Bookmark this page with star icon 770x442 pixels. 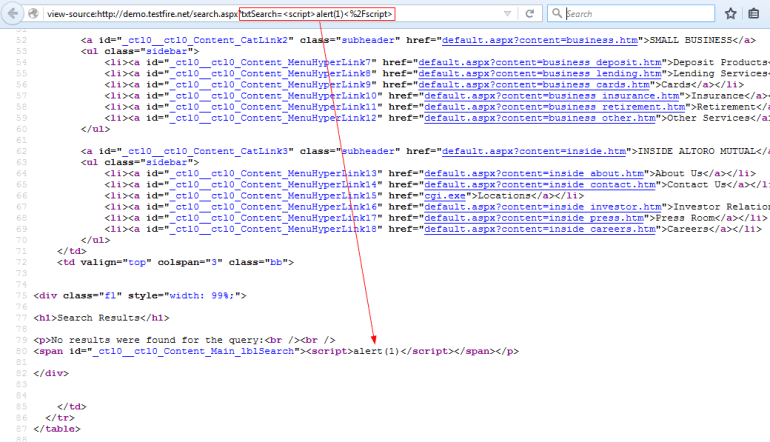(730, 14)
